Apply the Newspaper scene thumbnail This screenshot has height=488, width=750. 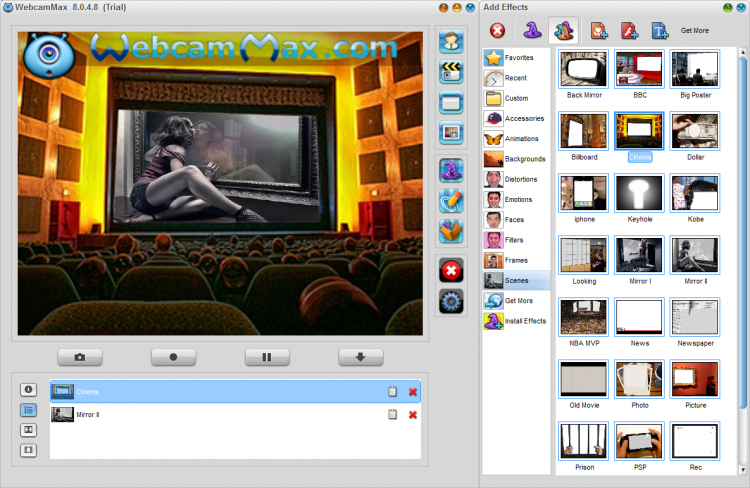coord(695,317)
